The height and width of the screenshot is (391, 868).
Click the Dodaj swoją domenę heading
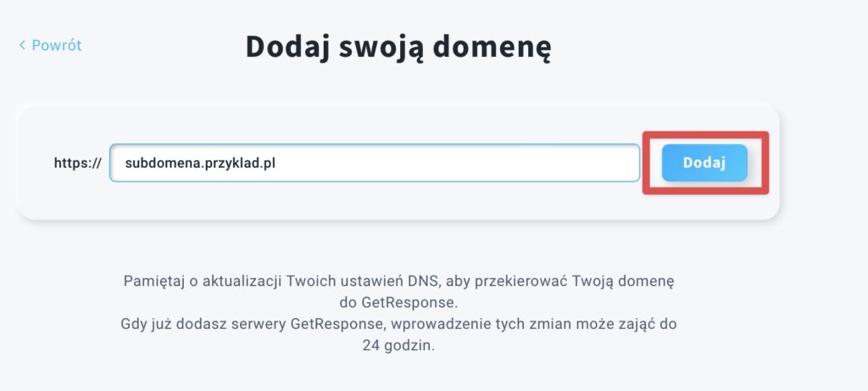(x=398, y=47)
